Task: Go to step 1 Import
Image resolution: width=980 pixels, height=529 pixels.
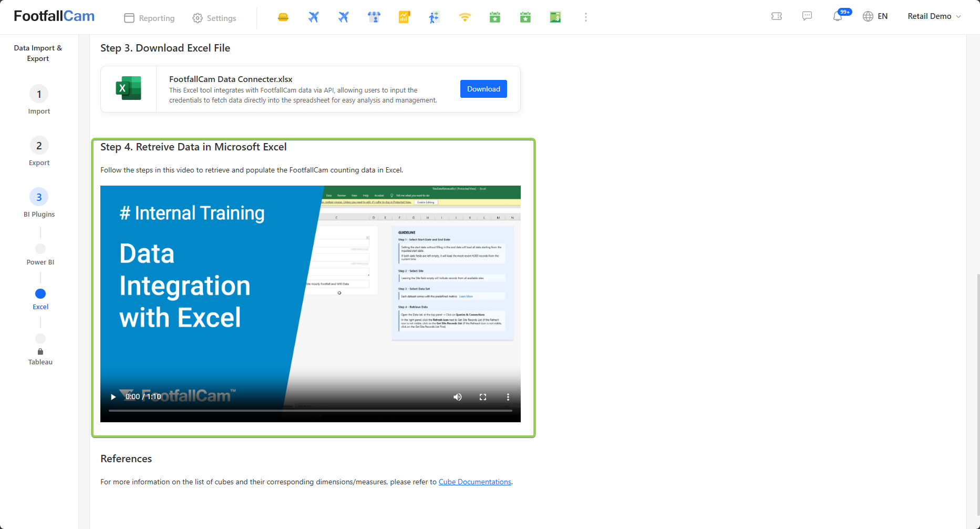Action: (39, 100)
